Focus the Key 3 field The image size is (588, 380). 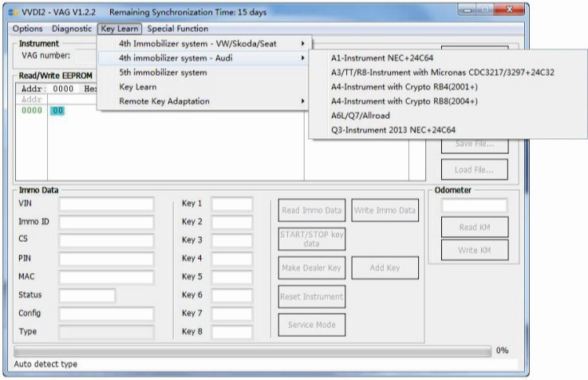pos(232,240)
